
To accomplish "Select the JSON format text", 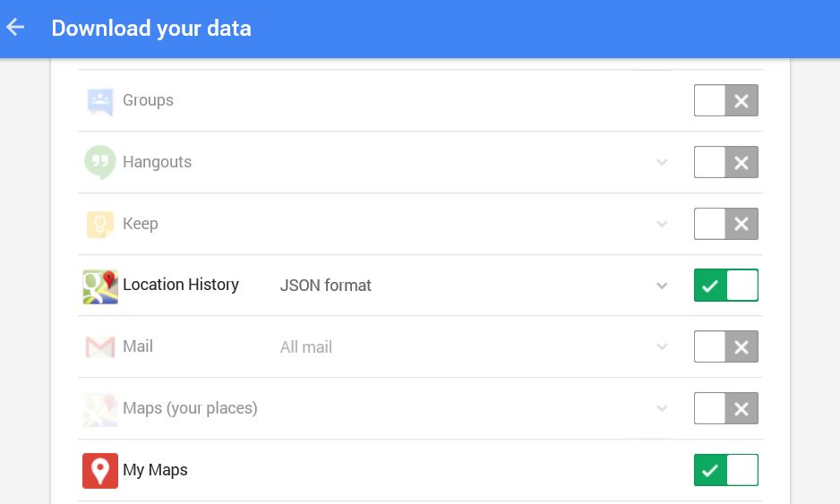I will click(325, 286).
